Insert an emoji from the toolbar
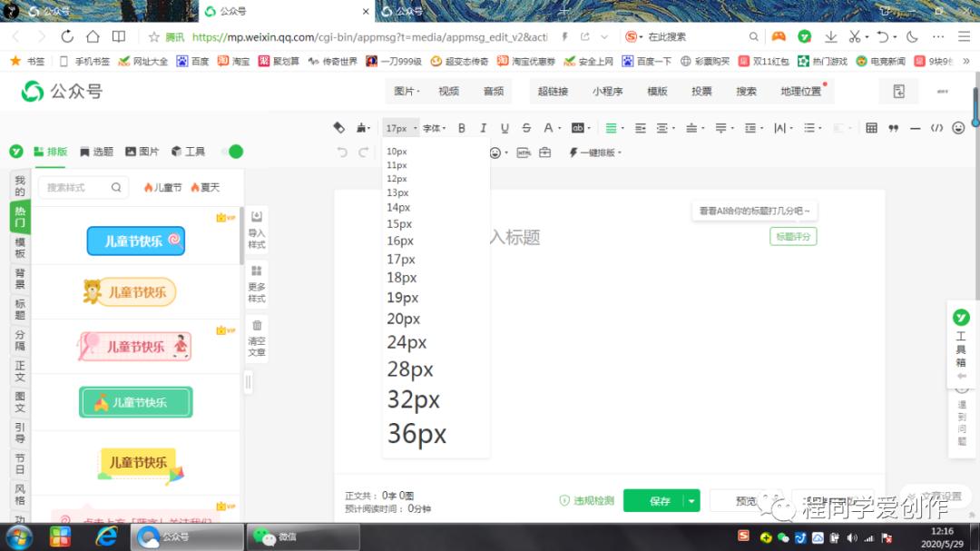 click(x=957, y=128)
